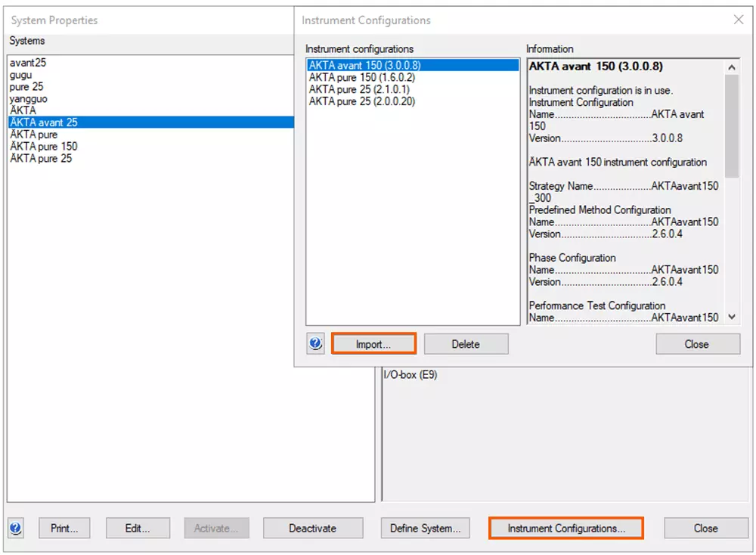The width and height of the screenshot is (756, 555).
Task: Click the help icon in Instrument Configurations dialog
Action: [x=315, y=344]
